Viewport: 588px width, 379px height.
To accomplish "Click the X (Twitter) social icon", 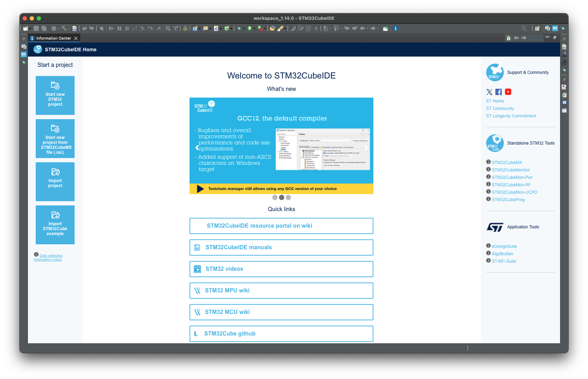I will (x=489, y=92).
